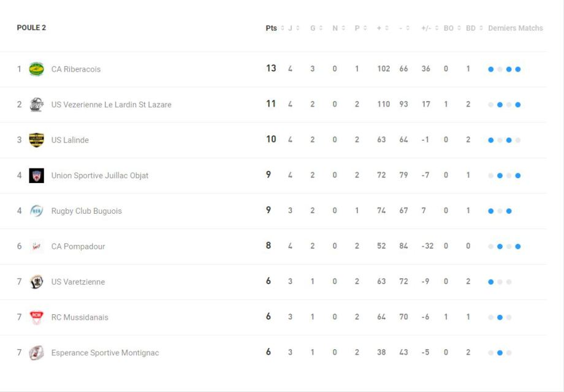
Task: Click the Rugby Club Buguois logo
Action: (x=36, y=211)
